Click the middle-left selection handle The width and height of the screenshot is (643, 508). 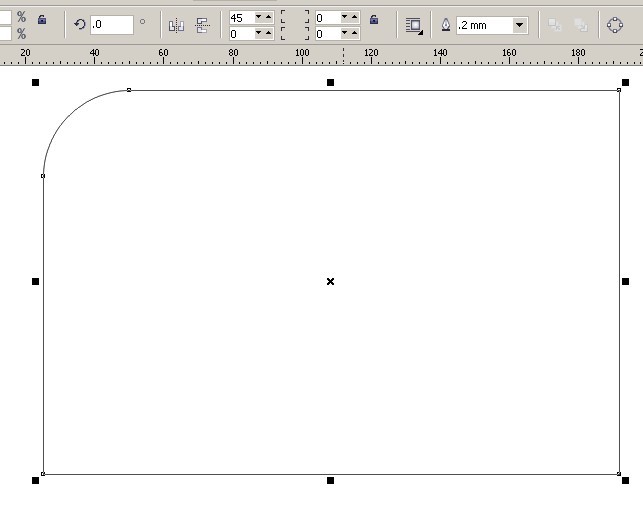point(35,281)
